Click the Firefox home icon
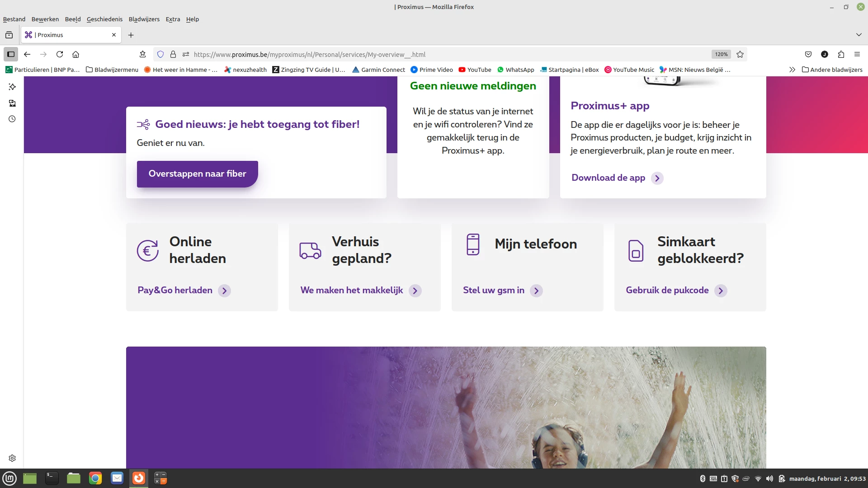Image resolution: width=868 pixels, height=488 pixels. pyautogui.click(x=75, y=54)
